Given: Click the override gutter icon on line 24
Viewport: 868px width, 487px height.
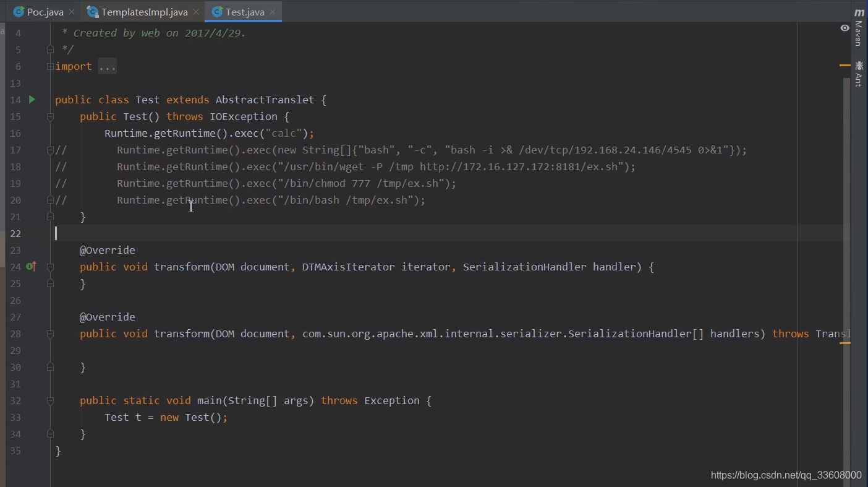Looking at the screenshot, I should tap(31, 267).
